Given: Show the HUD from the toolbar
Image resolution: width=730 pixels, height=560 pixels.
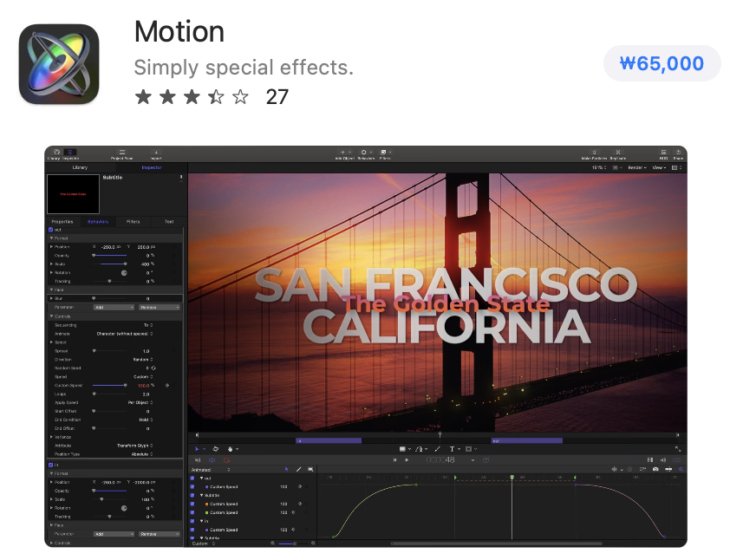Looking at the screenshot, I should [663, 153].
